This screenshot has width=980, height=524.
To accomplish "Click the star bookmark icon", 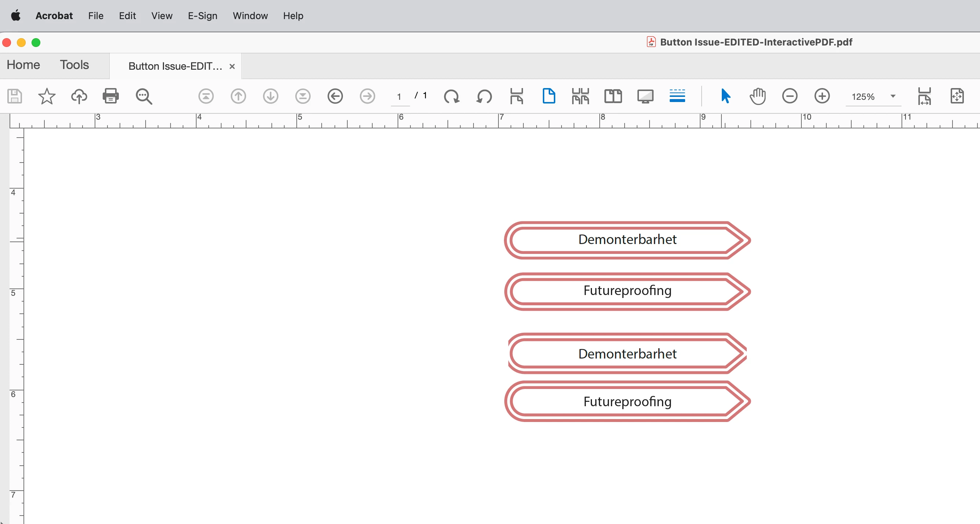I will (x=47, y=96).
